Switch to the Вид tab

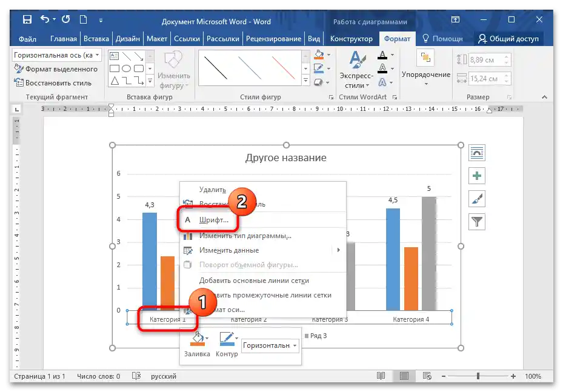[x=314, y=39]
